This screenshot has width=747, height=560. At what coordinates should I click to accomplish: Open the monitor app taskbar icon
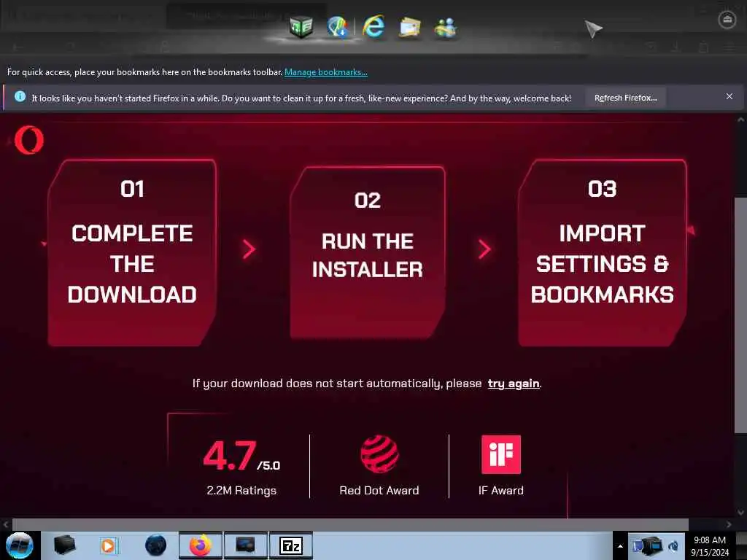[x=245, y=545]
